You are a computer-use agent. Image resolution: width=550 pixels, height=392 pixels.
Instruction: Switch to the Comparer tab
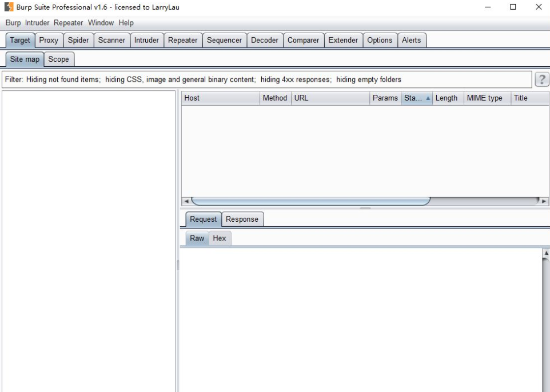click(x=304, y=40)
